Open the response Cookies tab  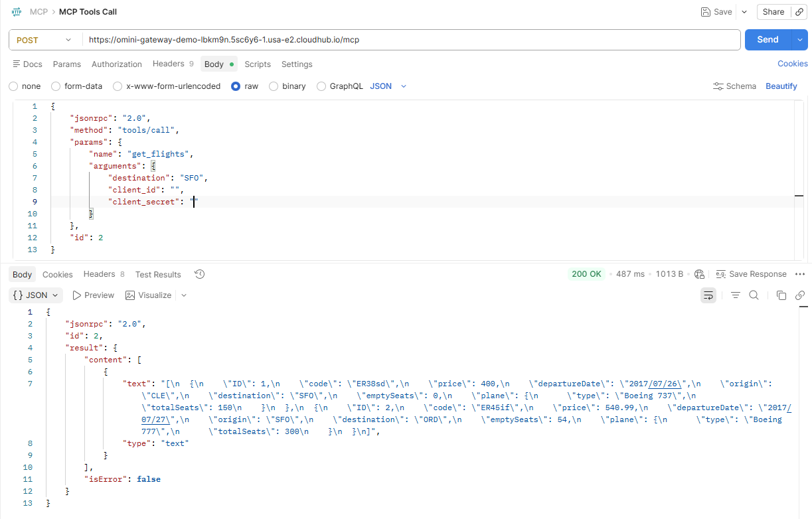coord(58,274)
